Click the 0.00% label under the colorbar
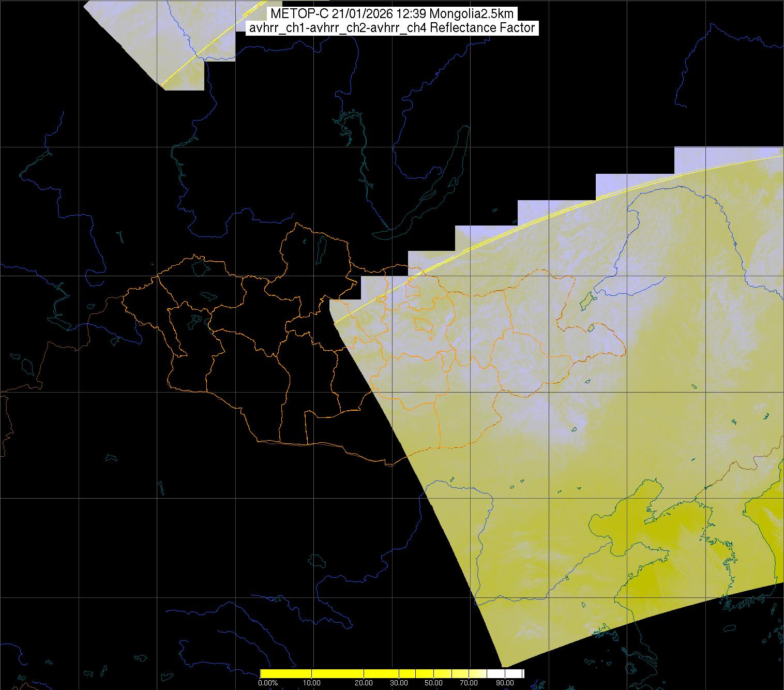 tap(268, 683)
